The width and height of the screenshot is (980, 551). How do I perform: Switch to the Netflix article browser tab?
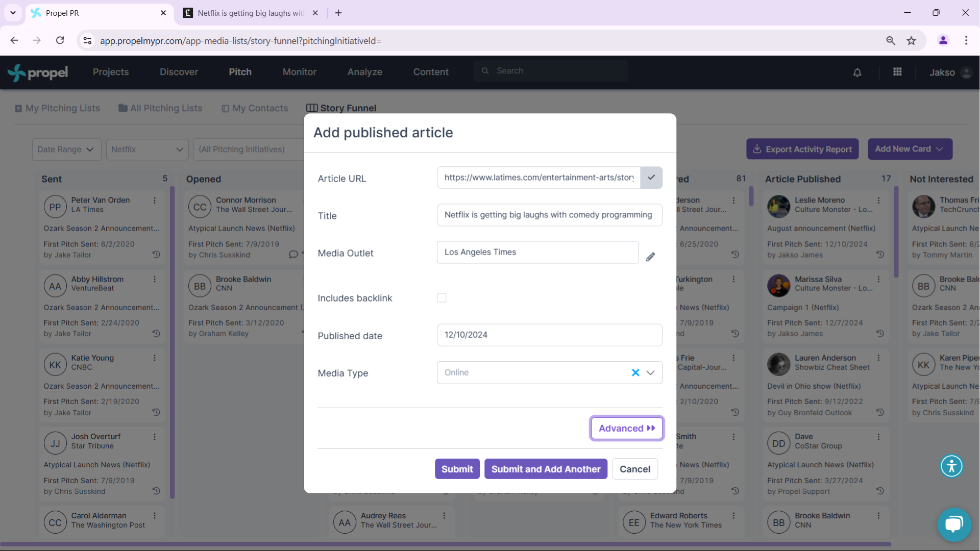(251, 13)
